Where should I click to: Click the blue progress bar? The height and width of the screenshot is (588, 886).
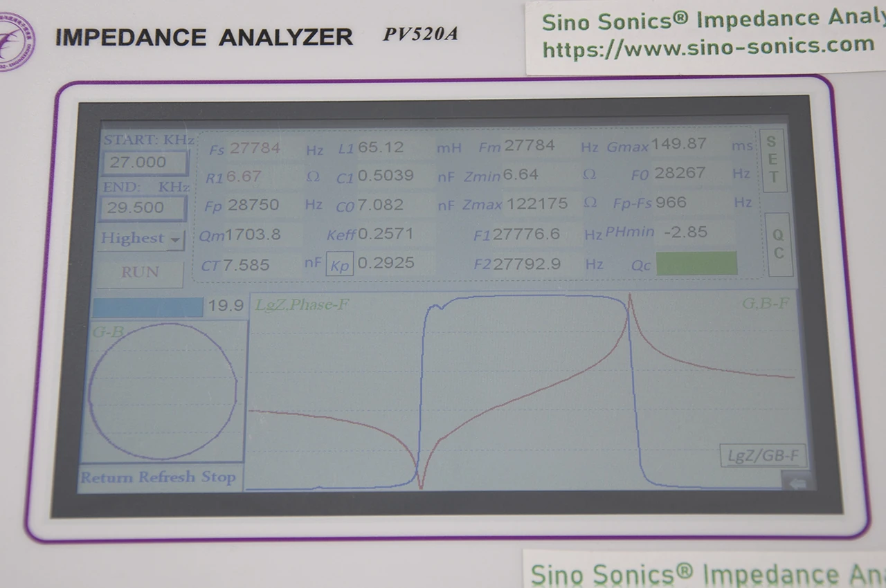(147, 307)
